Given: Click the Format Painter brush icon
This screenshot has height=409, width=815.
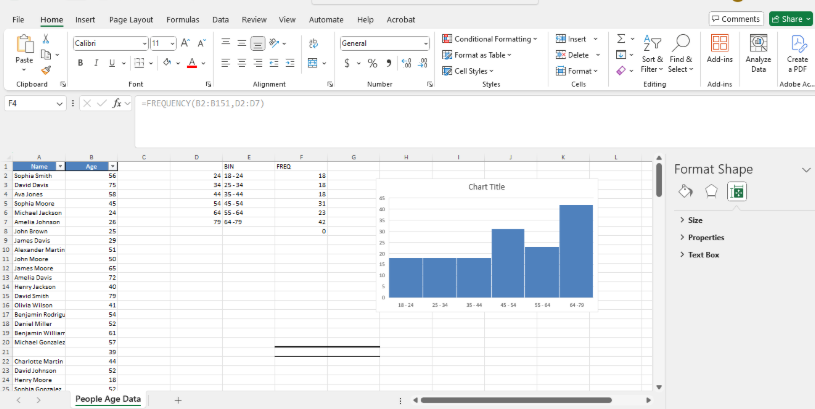Looking at the screenshot, I should tap(46, 70).
